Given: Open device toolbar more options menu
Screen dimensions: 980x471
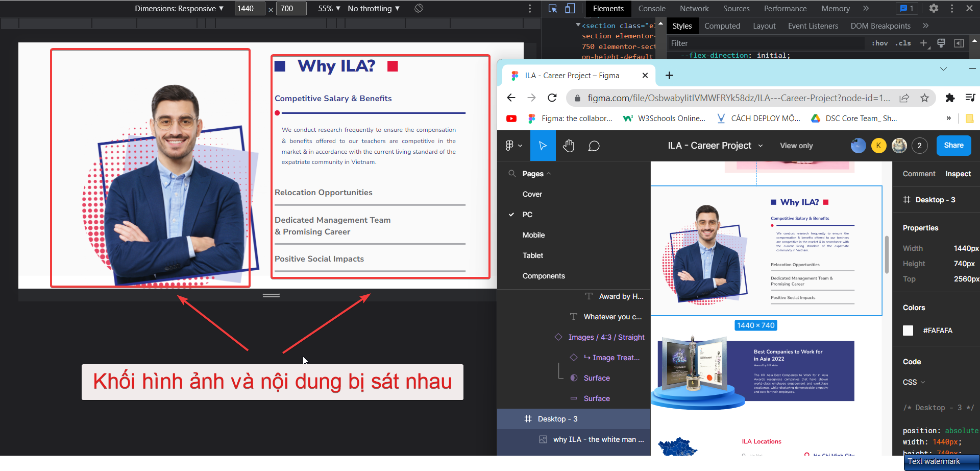Looking at the screenshot, I should (530, 8).
